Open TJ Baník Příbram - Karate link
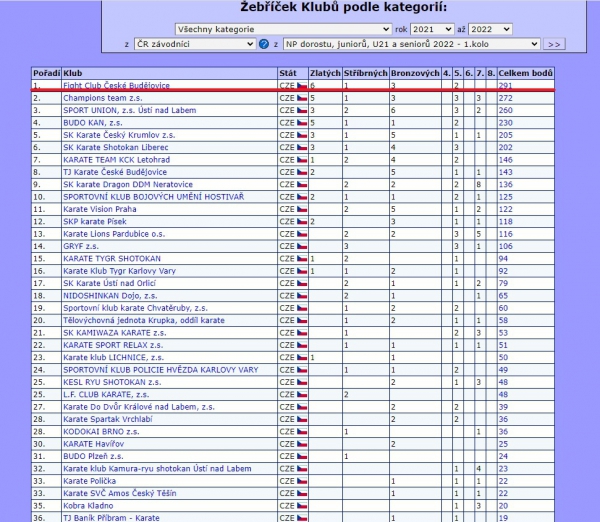600x522 pixels. (111, 518)
